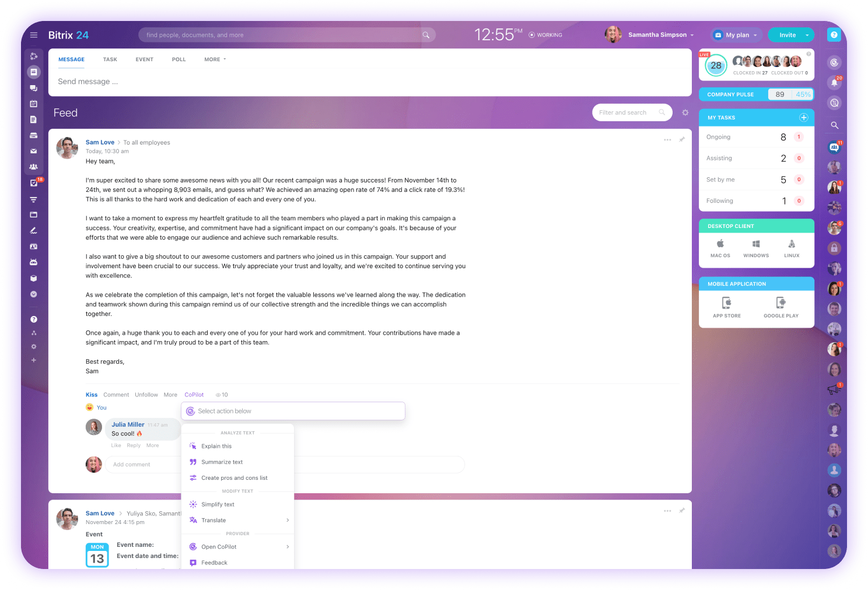Select 'Summarize text' in the CoPilot menu
This screenshot has width=868, height=590.
pos(222,462)
